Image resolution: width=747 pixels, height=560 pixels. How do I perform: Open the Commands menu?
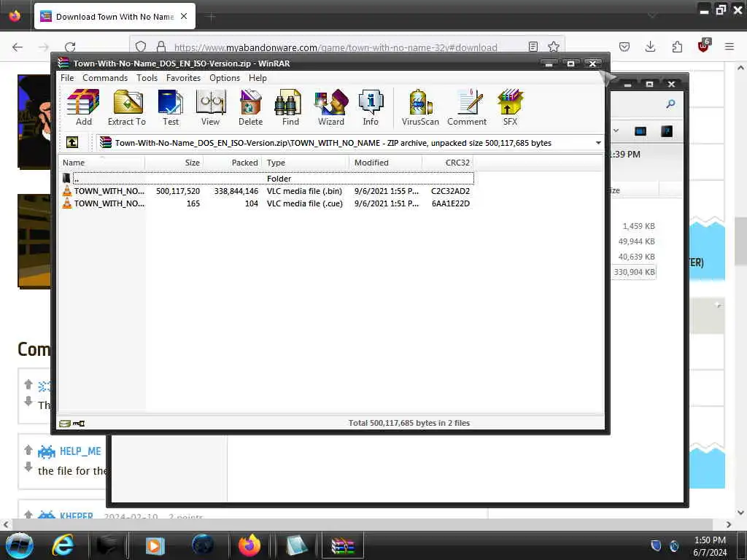105,77
